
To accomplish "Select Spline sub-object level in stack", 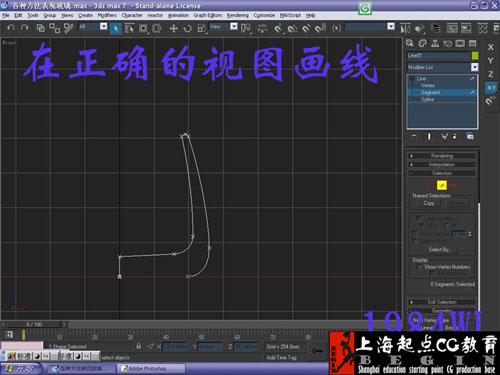I will coord(428,99).
